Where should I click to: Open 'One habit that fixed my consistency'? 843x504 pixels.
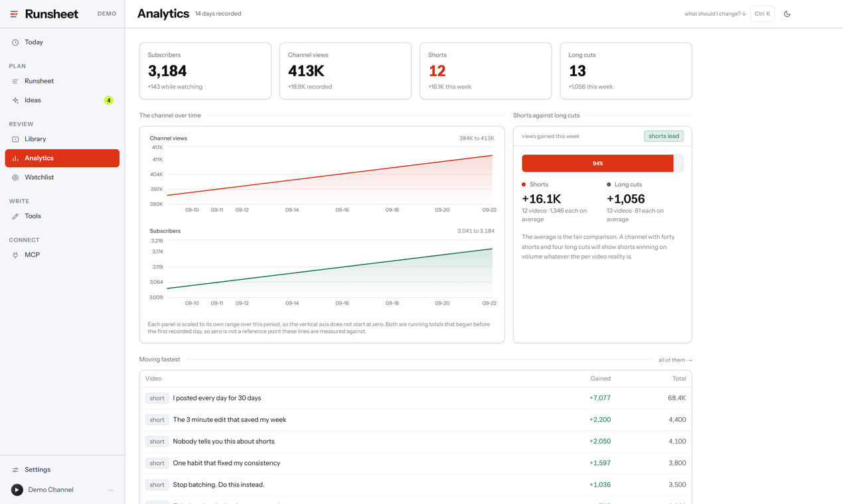(x=226, y=464)
